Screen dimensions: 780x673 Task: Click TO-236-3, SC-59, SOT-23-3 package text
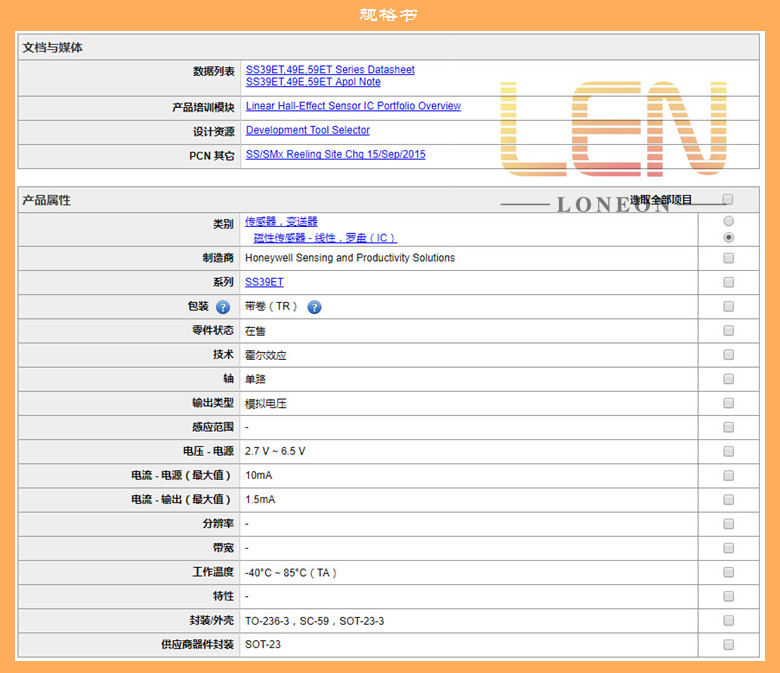point(314,621)
